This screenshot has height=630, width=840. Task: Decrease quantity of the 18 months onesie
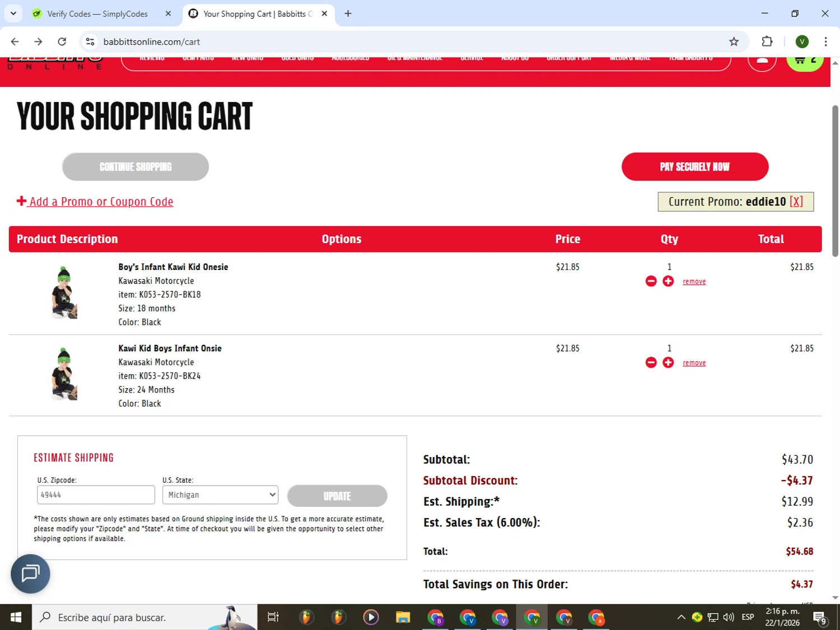[x=651, y=281]
